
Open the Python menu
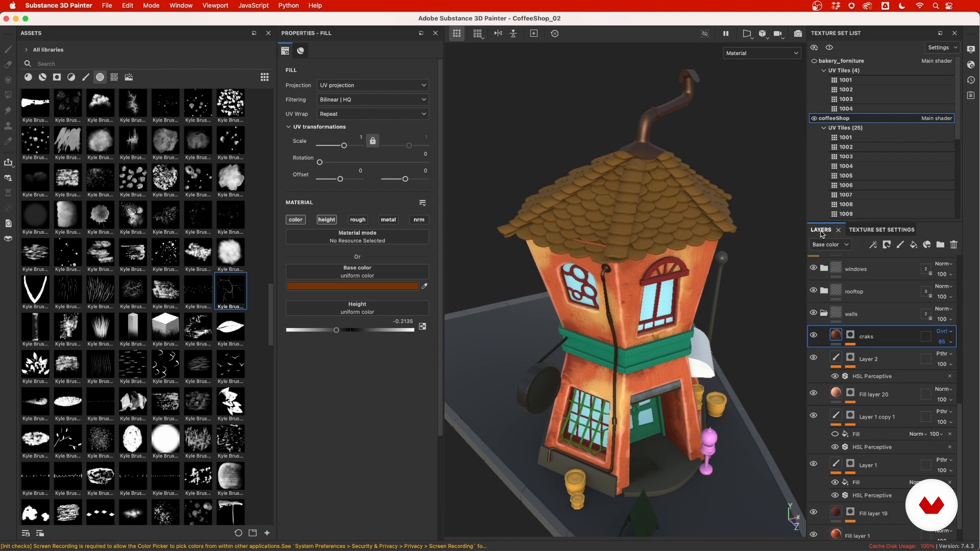pos(288,6)
